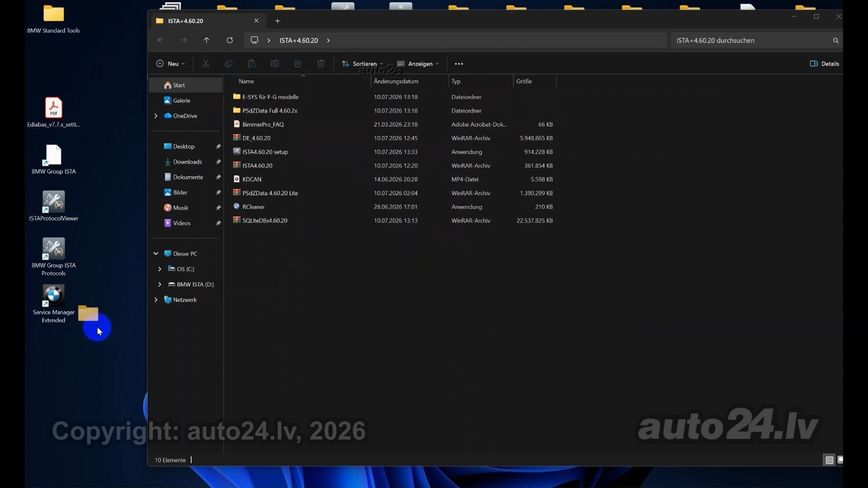Click the Share icon in toolbar
This screenshot has height=488, width=868.
298,64
